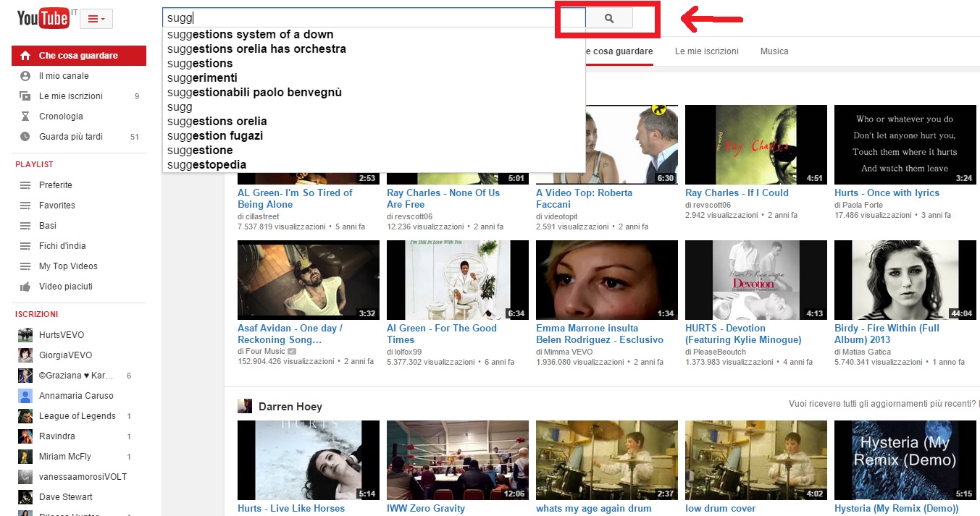Pick the 'suggerimenti' autocomplete entry
This screenshot has width=980, height=516.
[x=374, y=77]
